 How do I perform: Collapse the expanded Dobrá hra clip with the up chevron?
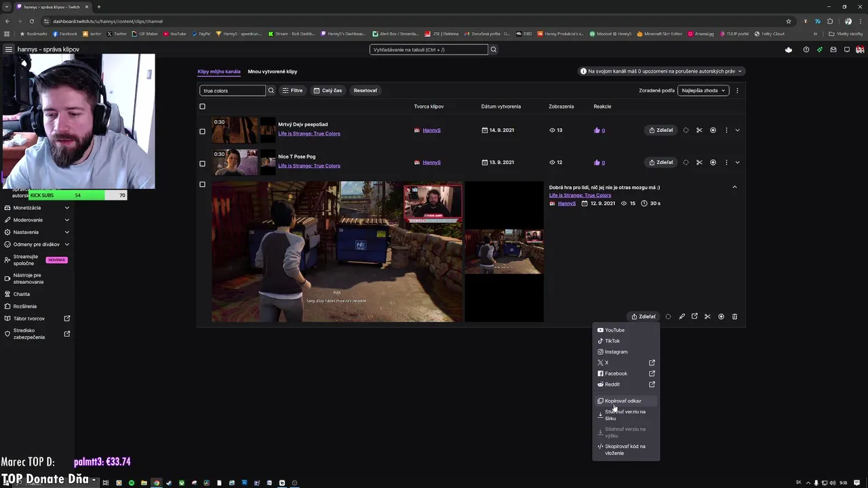pos(734,187)
